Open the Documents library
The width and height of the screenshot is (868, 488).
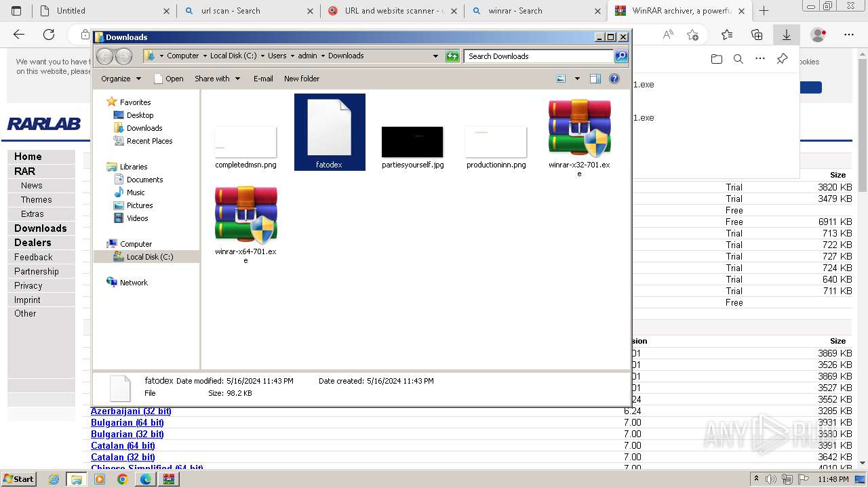(x=144, y=180)
